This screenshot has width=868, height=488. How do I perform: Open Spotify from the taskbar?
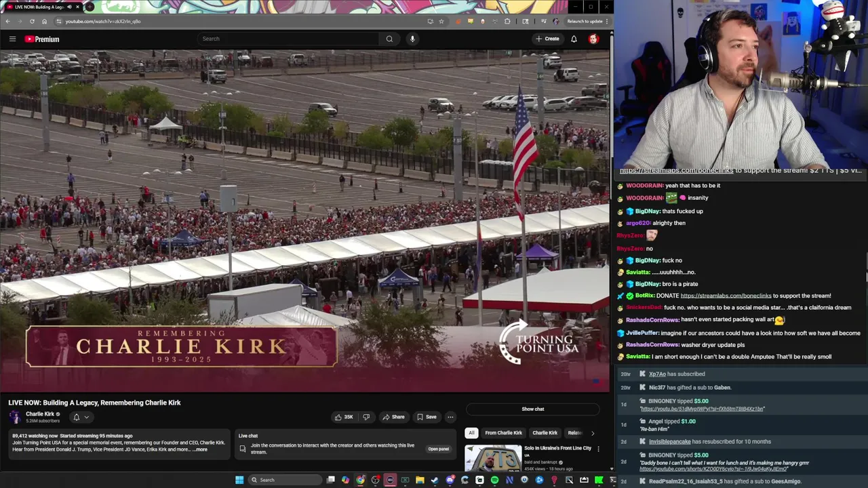click(494, 480)
